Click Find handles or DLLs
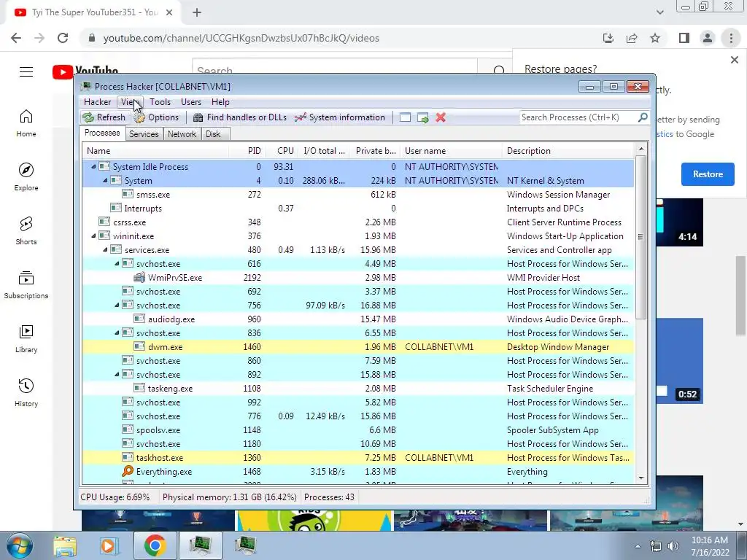This screenshot has height=560, width=747. (x=239, y=117)
